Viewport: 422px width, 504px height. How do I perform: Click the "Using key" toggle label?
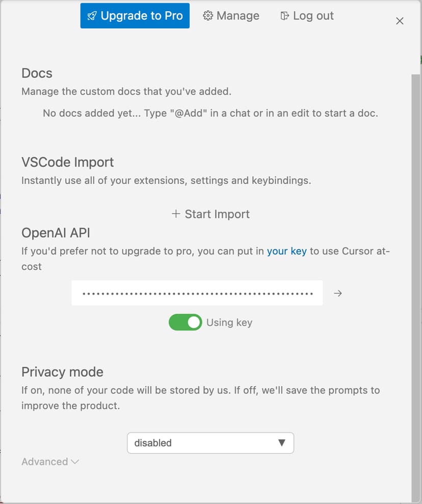(x=229, y=322)
